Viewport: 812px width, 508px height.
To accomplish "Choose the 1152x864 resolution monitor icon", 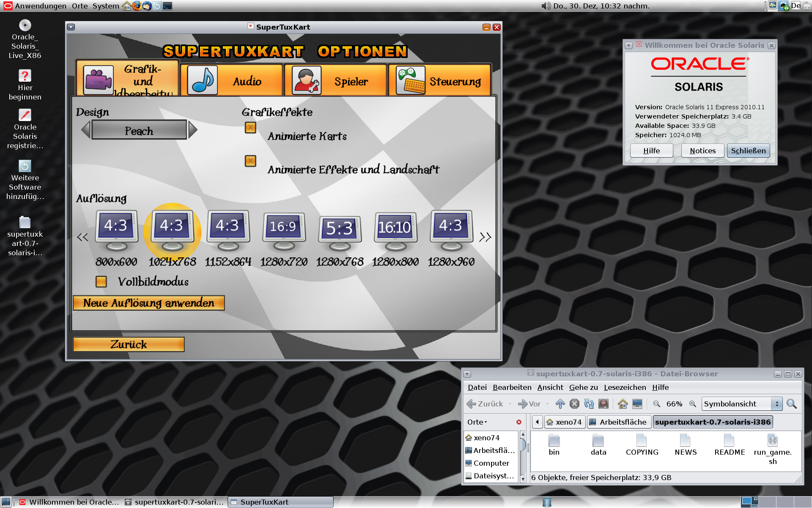I will (228, 231).
